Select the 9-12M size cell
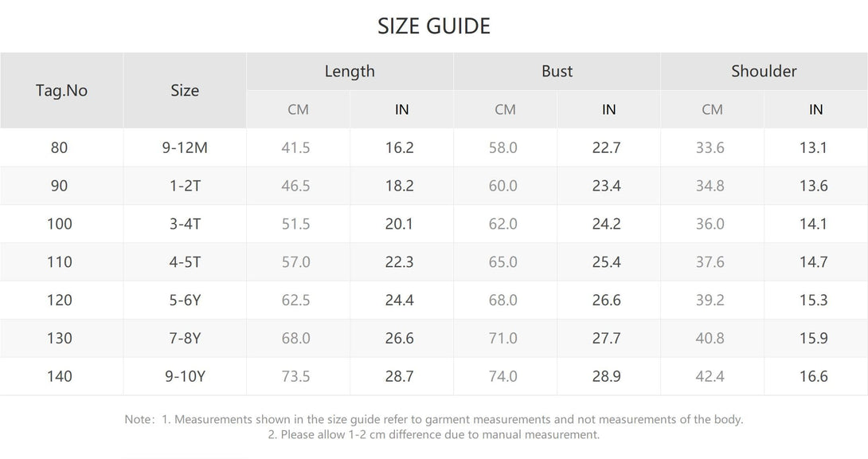868x459 pixels. [185, 148]
